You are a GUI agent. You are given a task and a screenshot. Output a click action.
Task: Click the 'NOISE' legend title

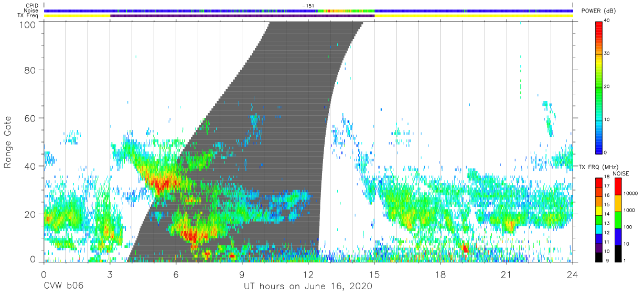[x=620, y=173]
